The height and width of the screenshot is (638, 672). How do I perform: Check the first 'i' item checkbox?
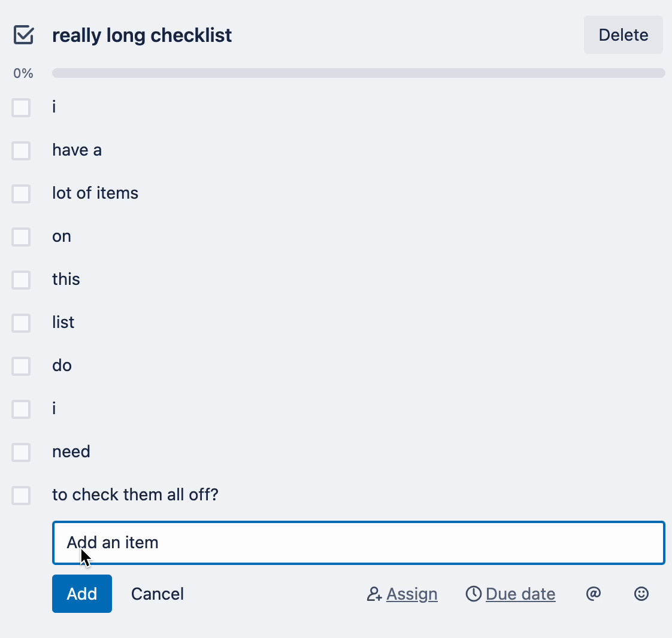[x=21, y=108]
